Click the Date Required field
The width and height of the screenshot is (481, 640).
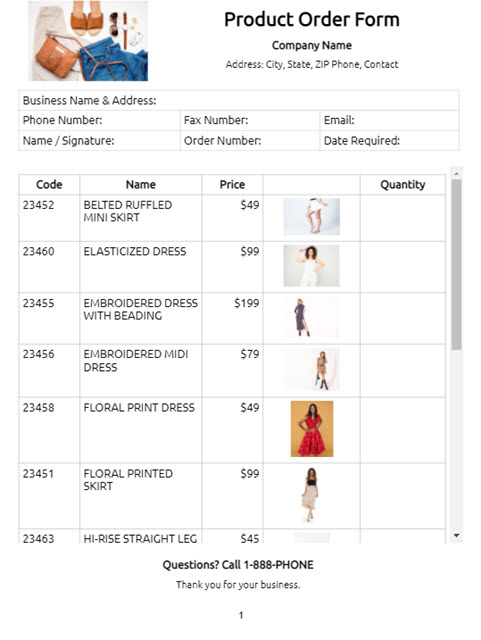(390, 141)
